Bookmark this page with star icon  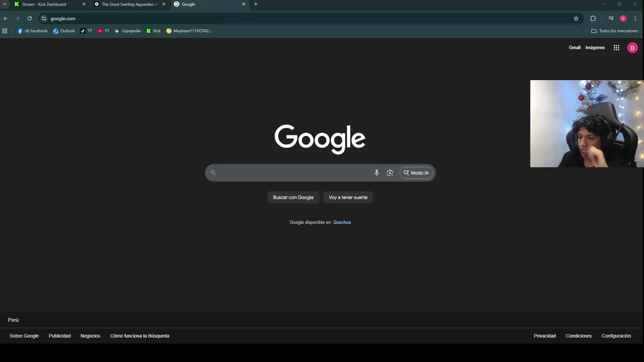pos(576,19)
